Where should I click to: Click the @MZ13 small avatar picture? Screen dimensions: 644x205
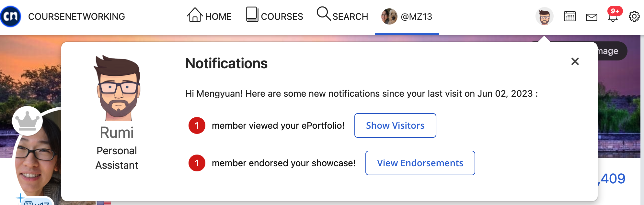pos(389,16)
